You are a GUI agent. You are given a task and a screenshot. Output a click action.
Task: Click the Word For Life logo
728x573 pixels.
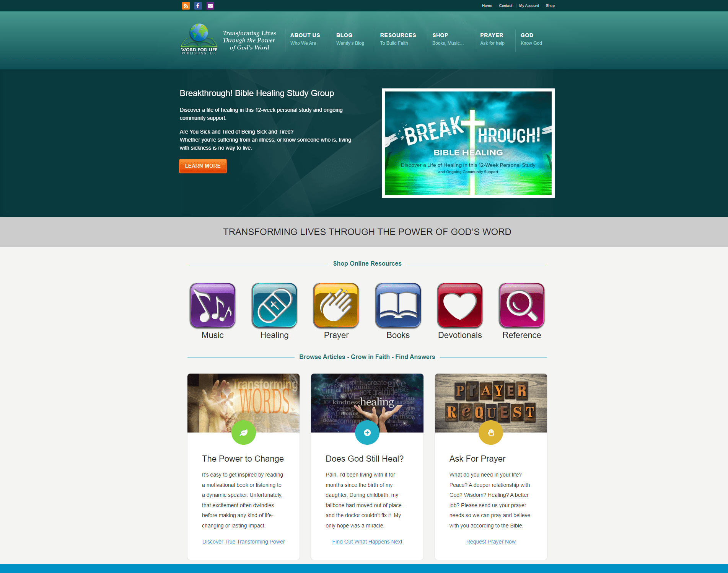199,39
